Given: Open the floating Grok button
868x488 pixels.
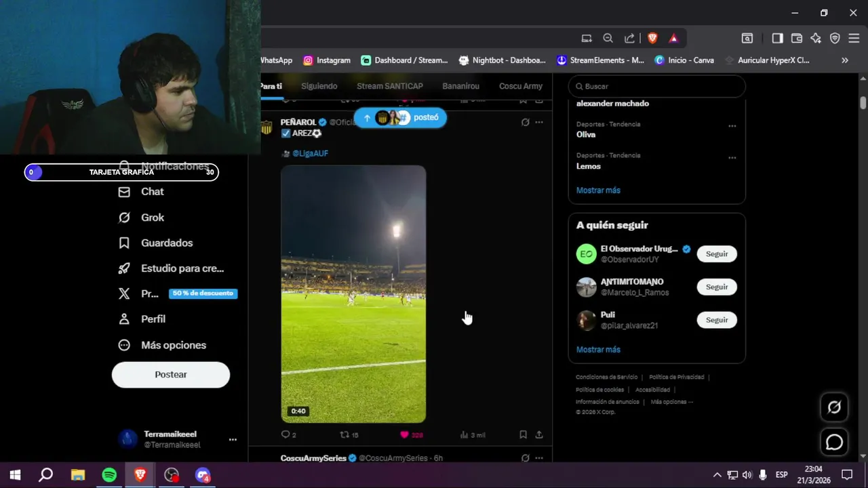Looking at the screenshot, I should [834, 407].
